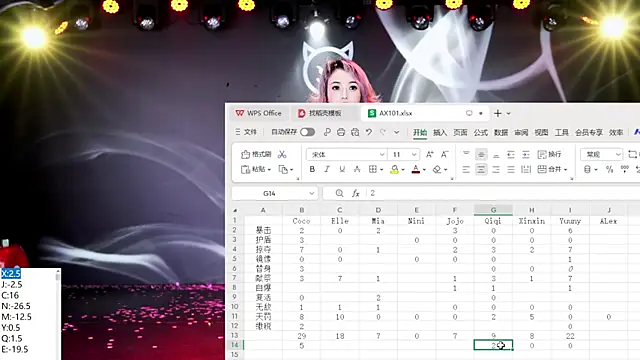Expand the Name Box dropdown arrow
640x360 pixels.
[x=311, y=193]
